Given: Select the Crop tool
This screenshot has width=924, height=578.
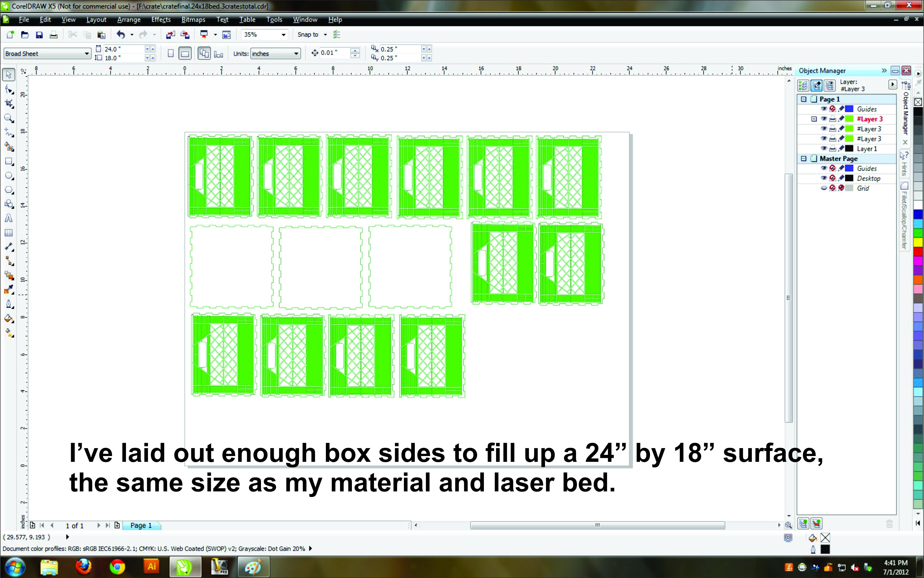Looking at the screenshot, I should coord(9,104).
